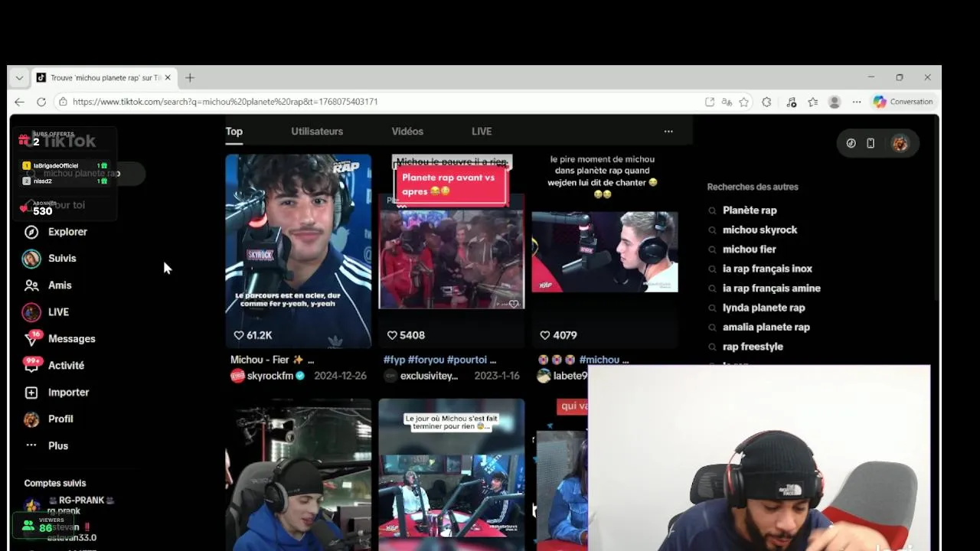980x551 pixels.
Task: Click the TikTok coins icon top right
Action: 851,143
